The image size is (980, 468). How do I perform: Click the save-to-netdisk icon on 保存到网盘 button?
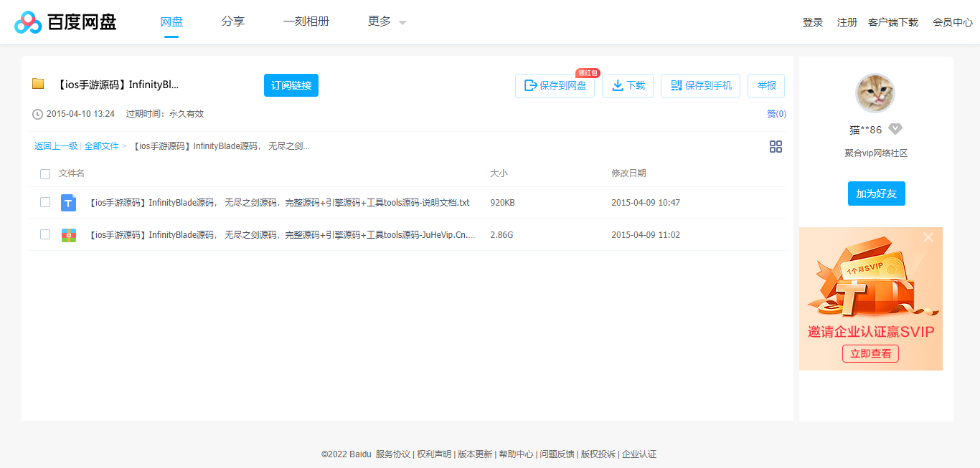point(529,85)
